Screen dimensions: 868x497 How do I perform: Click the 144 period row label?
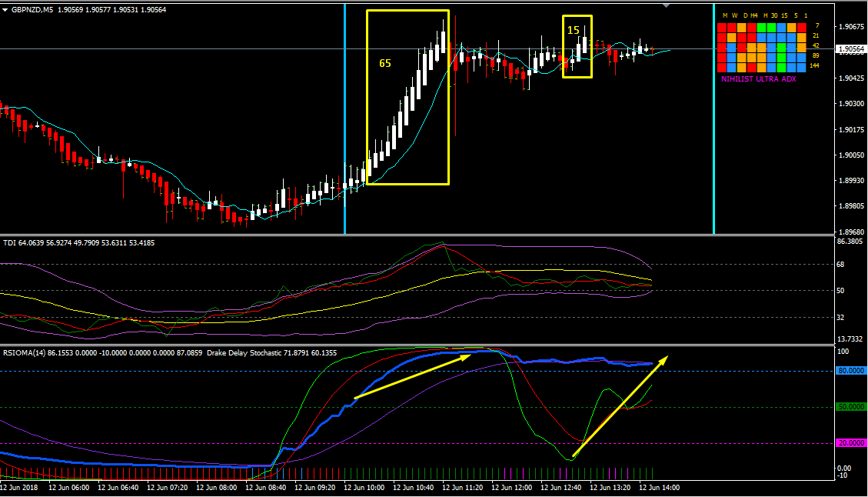pyautogui.click(x=814, y=65)
